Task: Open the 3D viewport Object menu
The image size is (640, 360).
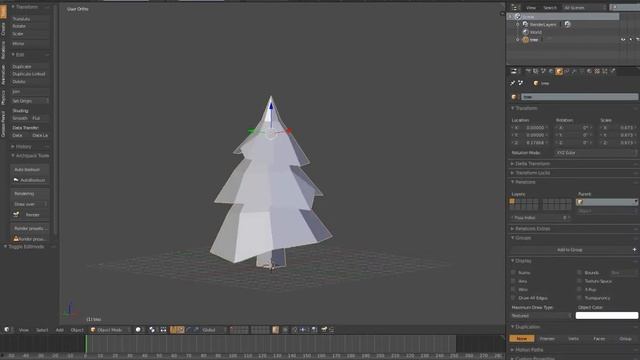Action: 77,330
